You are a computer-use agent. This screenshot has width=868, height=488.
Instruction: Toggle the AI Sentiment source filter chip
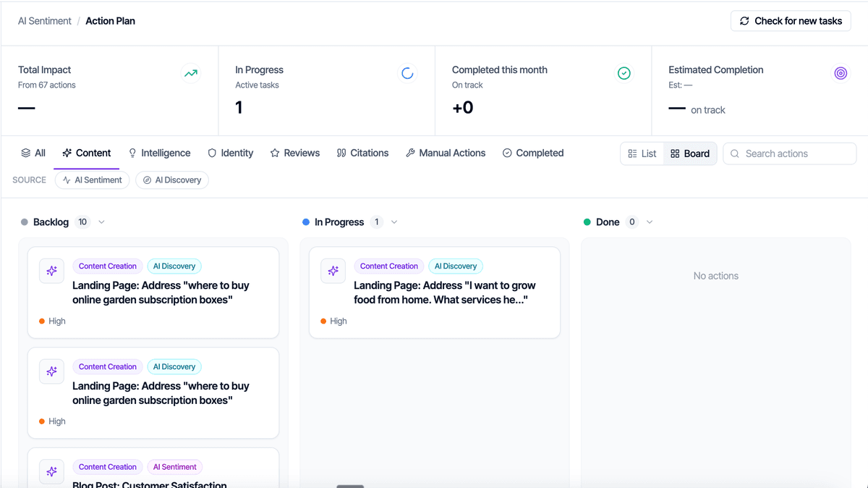pyautogui.click(x=92, y=180)
